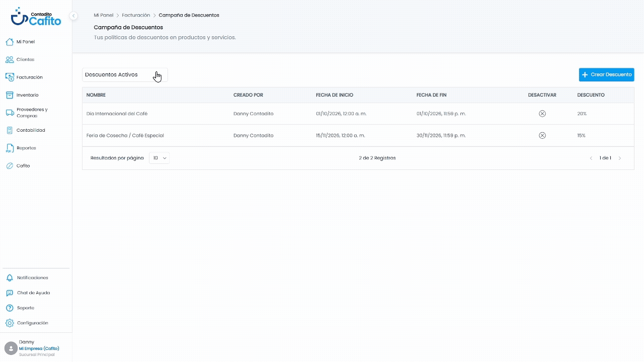Image resolution: width=644 pixels, height=362 pixels.
Task: Open the Danny user profile avatar
Action: tap(11, 348)
